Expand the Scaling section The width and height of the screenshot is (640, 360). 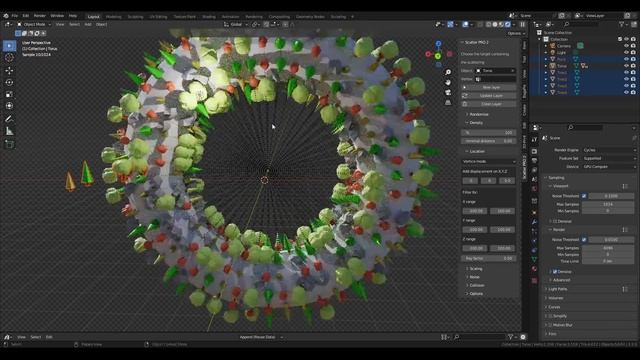pos(475,269)
